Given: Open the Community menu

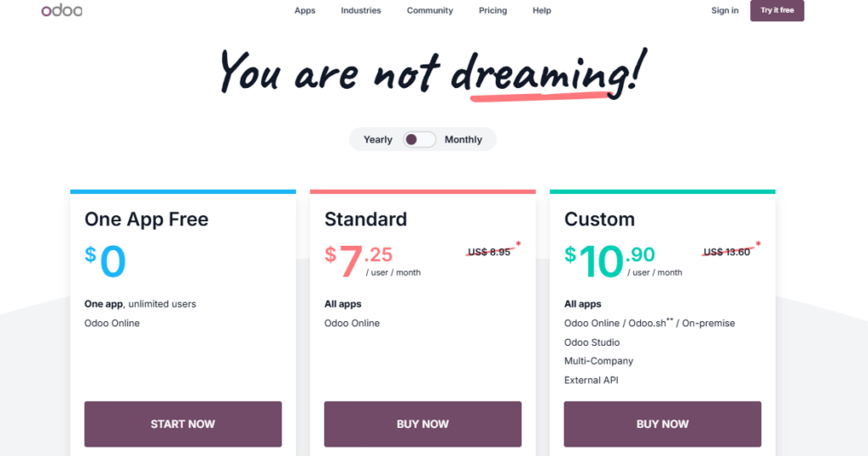Looking at the screenshot, I should 430,11.
